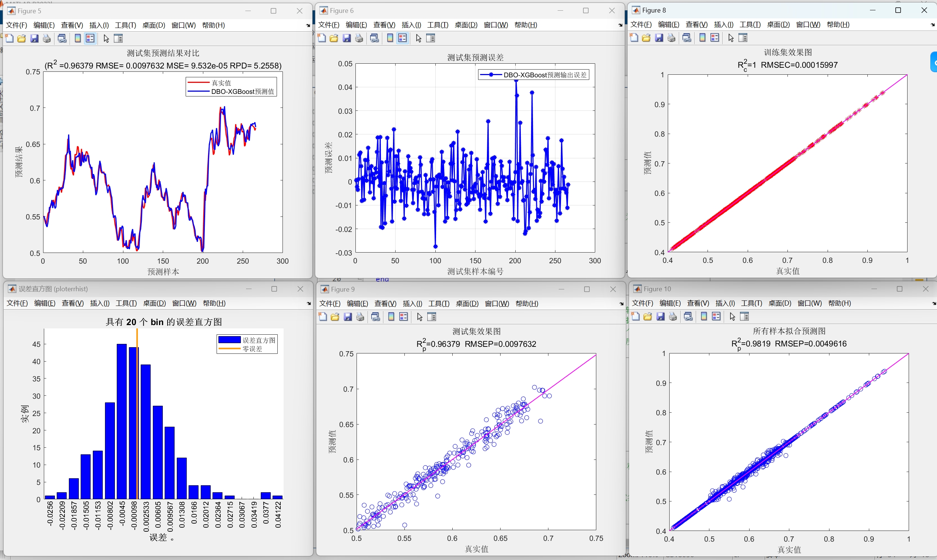The image size is (937, 560).
Task: Open 工具(T) menu in Figure 6
Action: click(x=438, y=25)
